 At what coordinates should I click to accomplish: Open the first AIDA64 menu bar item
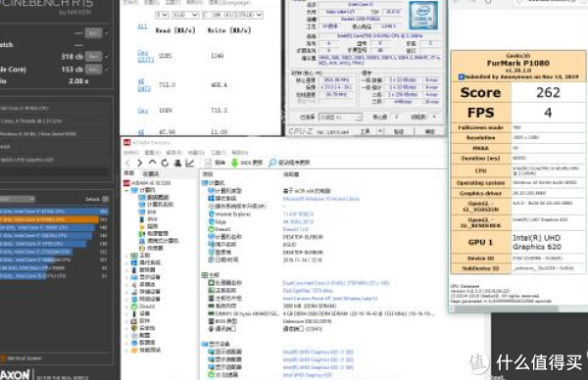click(131, 153)
